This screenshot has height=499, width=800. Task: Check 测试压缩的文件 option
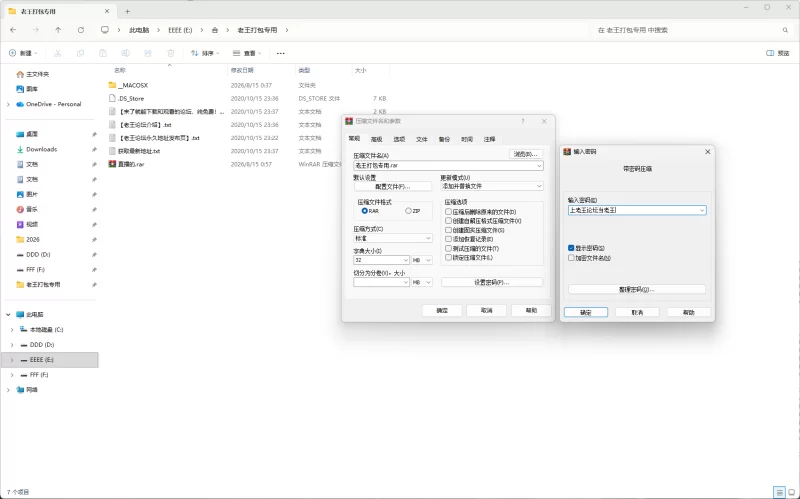[x=448, y=248]
